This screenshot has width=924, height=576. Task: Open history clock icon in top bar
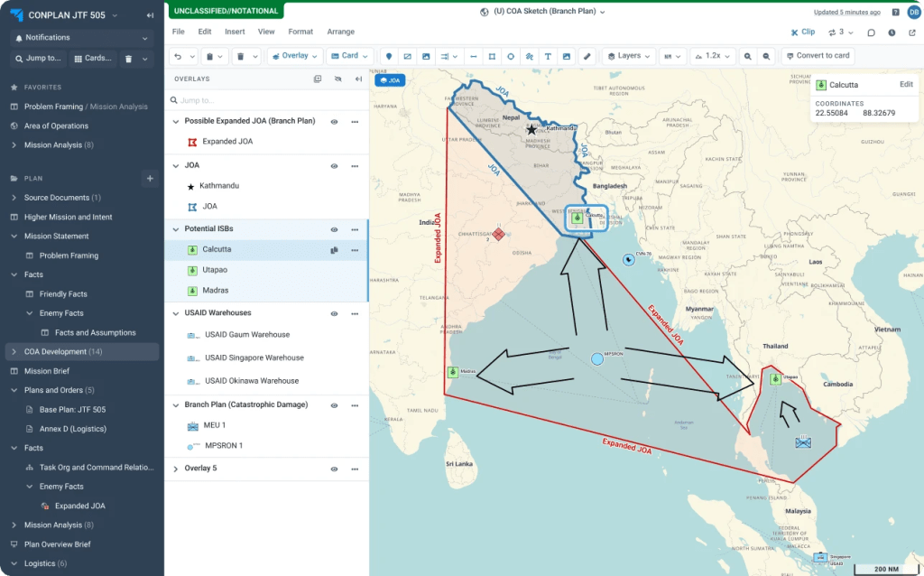tap(892, 33)
